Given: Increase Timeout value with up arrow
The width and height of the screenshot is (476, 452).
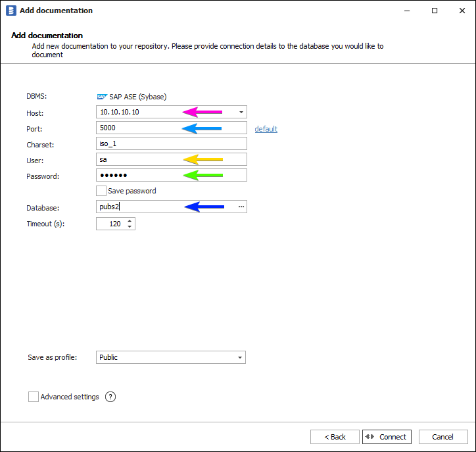Looking at the screenshot, I should pyautogui.click(x=130, y=220).
